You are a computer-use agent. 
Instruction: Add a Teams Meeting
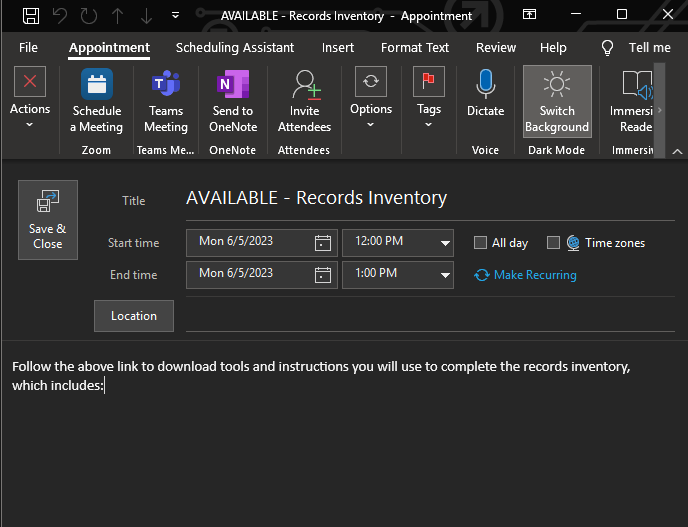pos(166,85)
